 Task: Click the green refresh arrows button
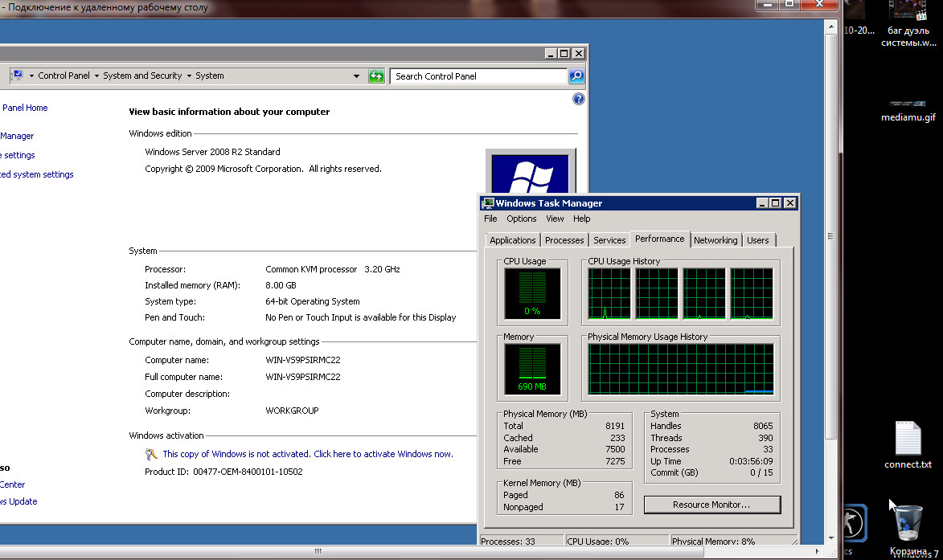[x=376, y=76]
